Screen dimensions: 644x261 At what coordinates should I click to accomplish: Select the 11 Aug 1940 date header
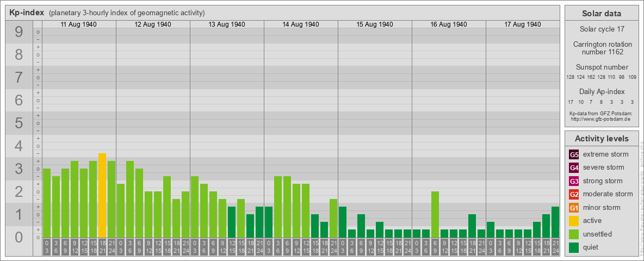pyautogui.click(x=79, y=24)
